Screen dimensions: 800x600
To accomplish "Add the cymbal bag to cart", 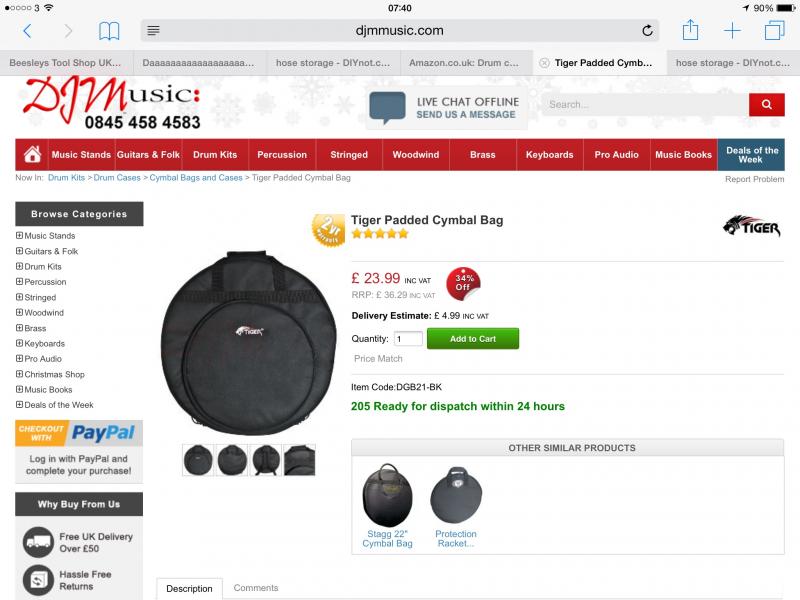I will tap(473, 339).
